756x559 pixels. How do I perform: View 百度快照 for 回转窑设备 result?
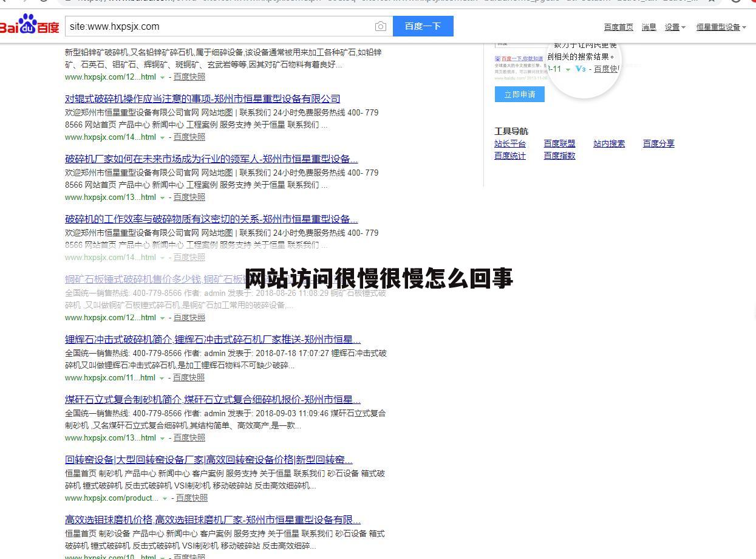[x=192, y=498]
